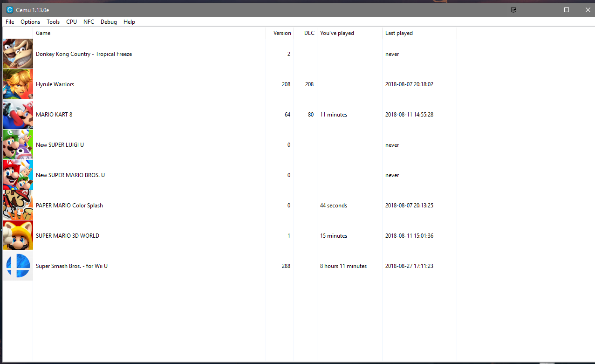Open the NFC menu
595x364 pixels.
point(89,22)
